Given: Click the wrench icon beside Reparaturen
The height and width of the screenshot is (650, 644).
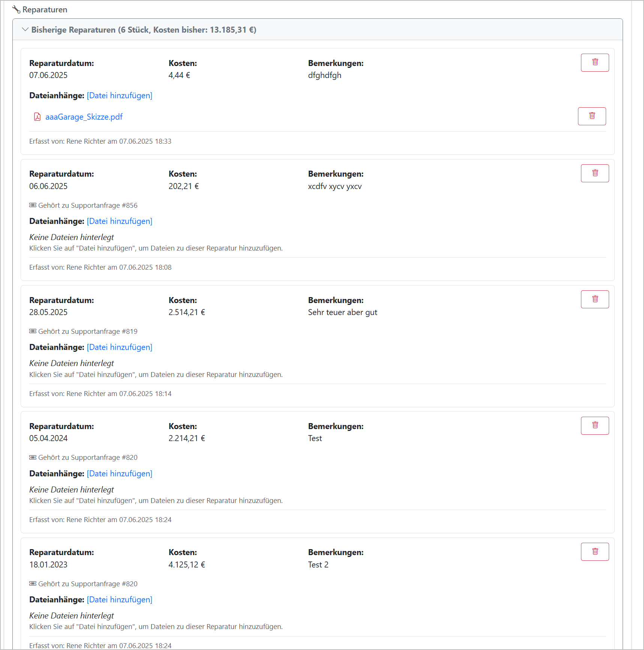Looking at the screenshot, I should tap(16, 9).
